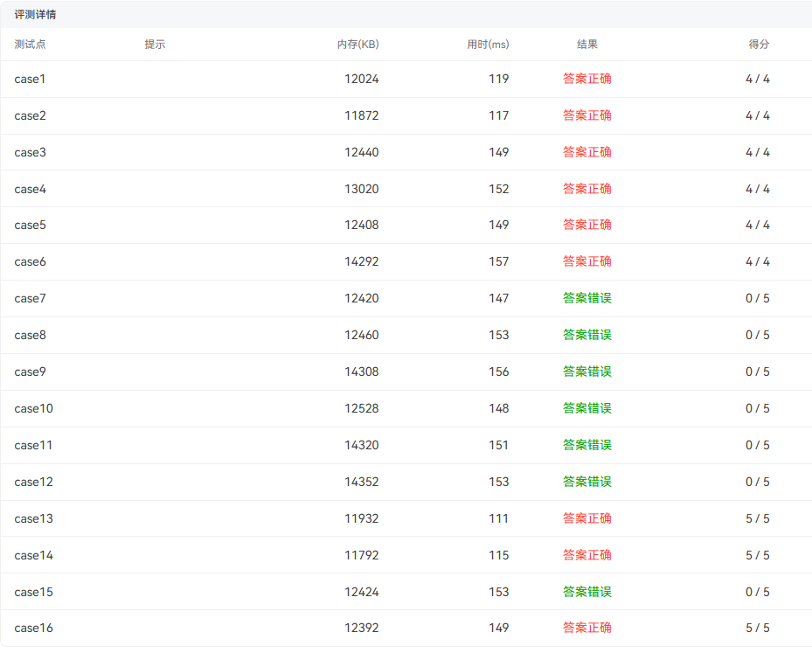Click case14's time value 115

pyautogui.click(x=499, y=555)
